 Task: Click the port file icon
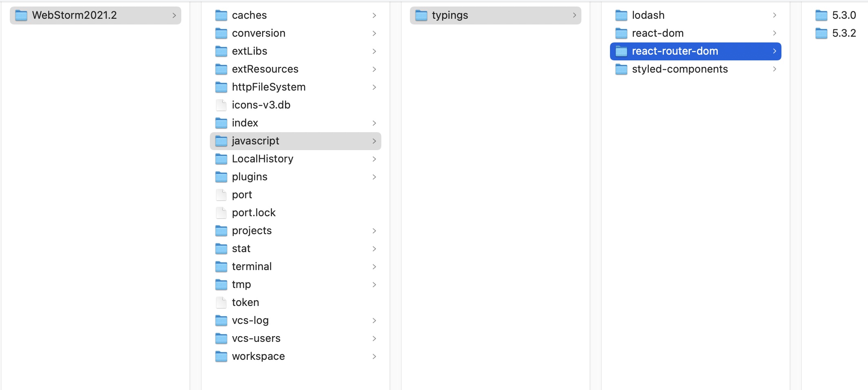point(221,195)
